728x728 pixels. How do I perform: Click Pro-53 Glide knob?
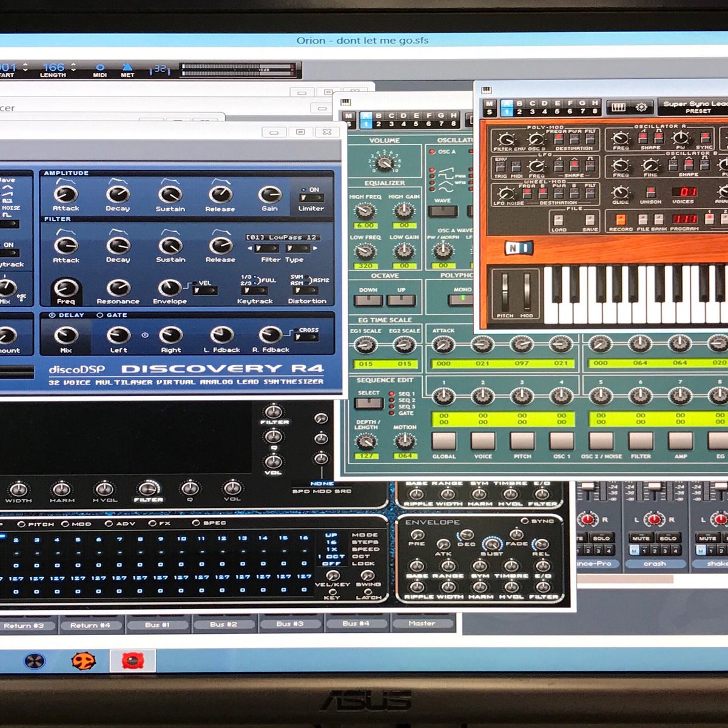(x=620, y=192)
